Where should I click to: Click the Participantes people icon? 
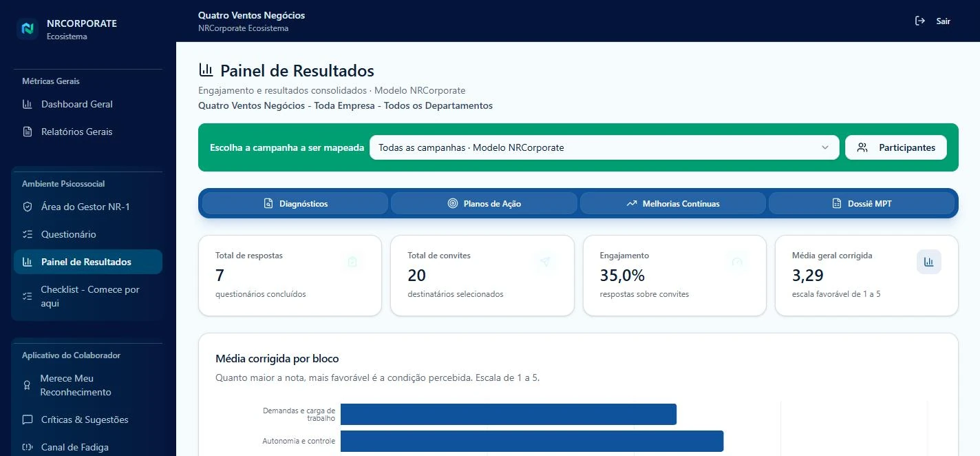(862, 147)
